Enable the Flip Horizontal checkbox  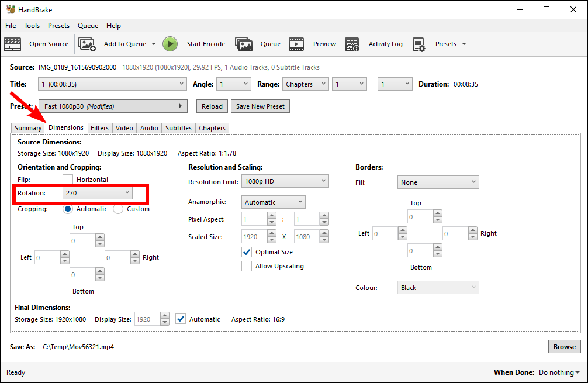(68, 180)
